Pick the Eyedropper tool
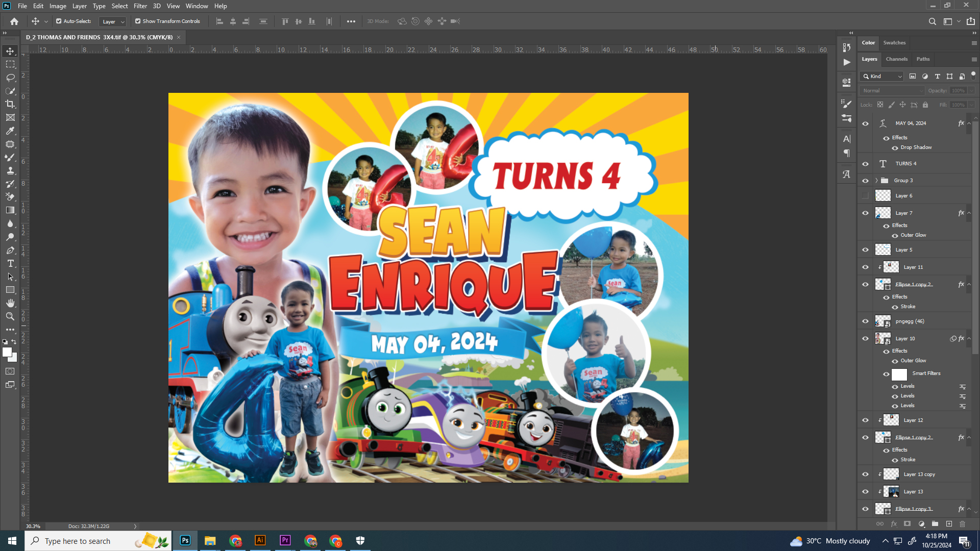This screenshot has height=551, width=980. click(x=10, y=131)
